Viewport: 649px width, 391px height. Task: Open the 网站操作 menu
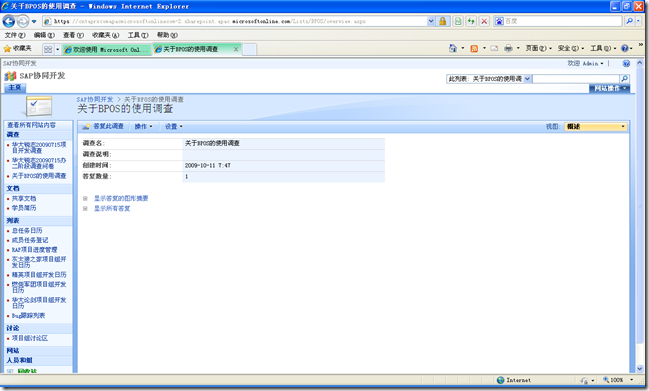(x=609, y=89)
